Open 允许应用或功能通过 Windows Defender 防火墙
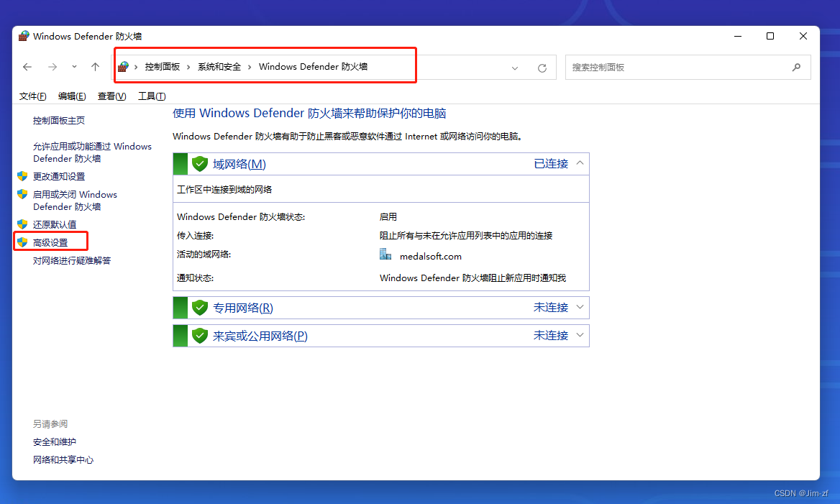This screenshot has height=504, width=840. click(x=92, y=152)
